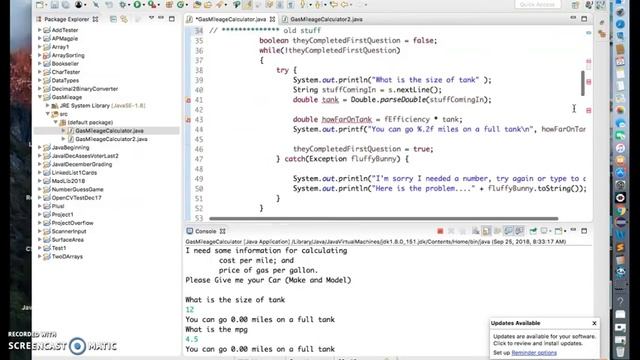Viewport: 640px width, 360px height.
Task: Collapse the src folder
Action: click(48, 114)
